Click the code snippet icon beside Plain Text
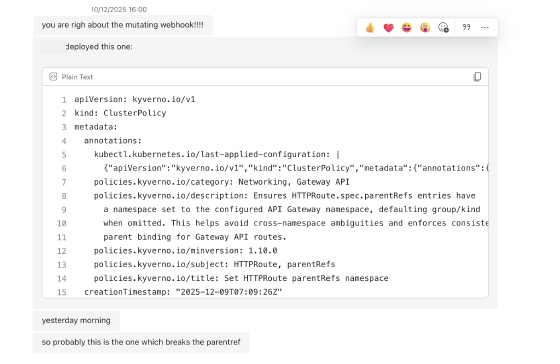Screen dimensions: 560x364 click(53, 77)
